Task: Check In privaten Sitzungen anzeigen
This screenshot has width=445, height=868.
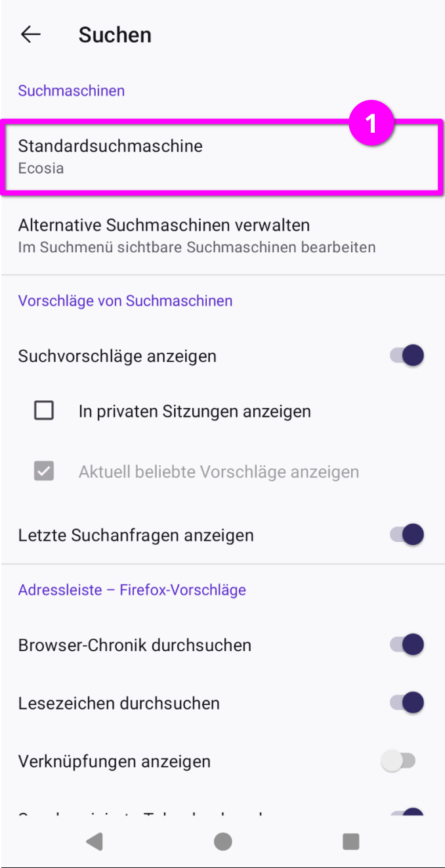Action: pos(44,410)
